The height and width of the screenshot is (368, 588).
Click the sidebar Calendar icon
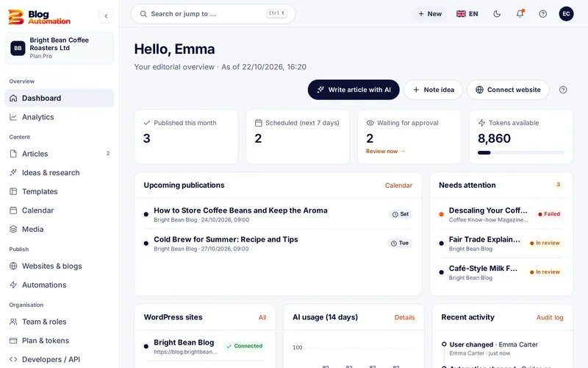(13, 210)
